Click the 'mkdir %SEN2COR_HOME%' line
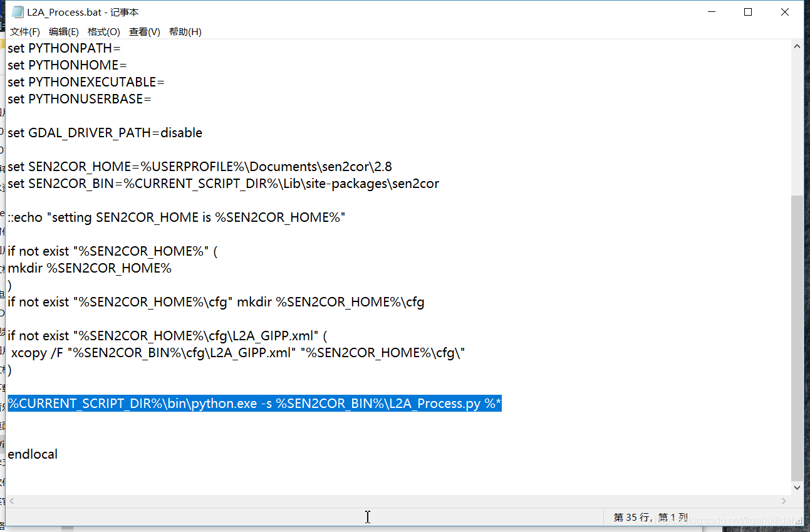This screenshot has height=532, width=810. point(90,268)
